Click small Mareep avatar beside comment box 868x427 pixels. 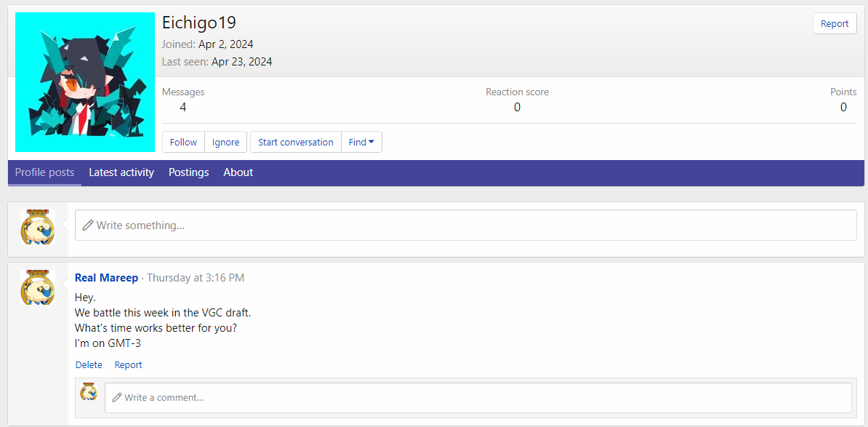pyautogui.click(x=89, y=392)
